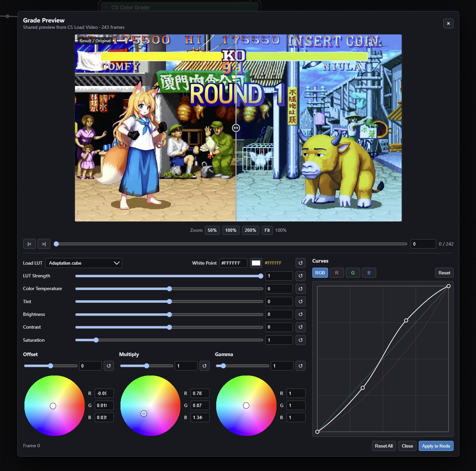Reset the Offset wheel

(x=109, y=366)
